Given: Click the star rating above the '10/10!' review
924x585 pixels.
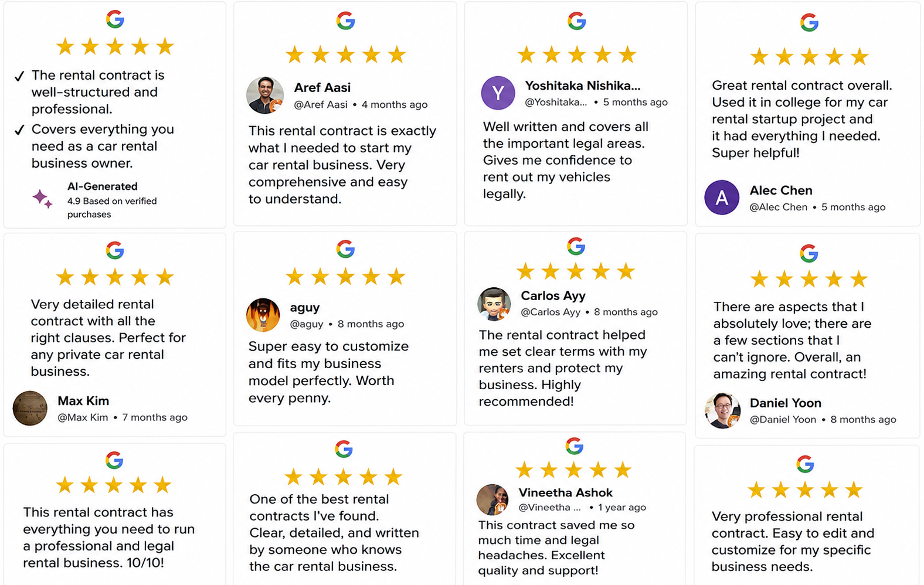Looking at the screenshot, I should [x=113, y=485].
